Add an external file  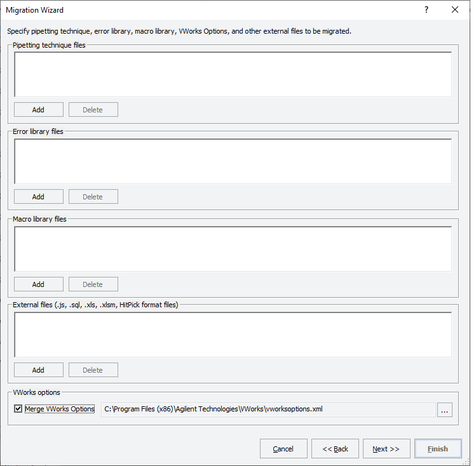(x=39, y=370)
